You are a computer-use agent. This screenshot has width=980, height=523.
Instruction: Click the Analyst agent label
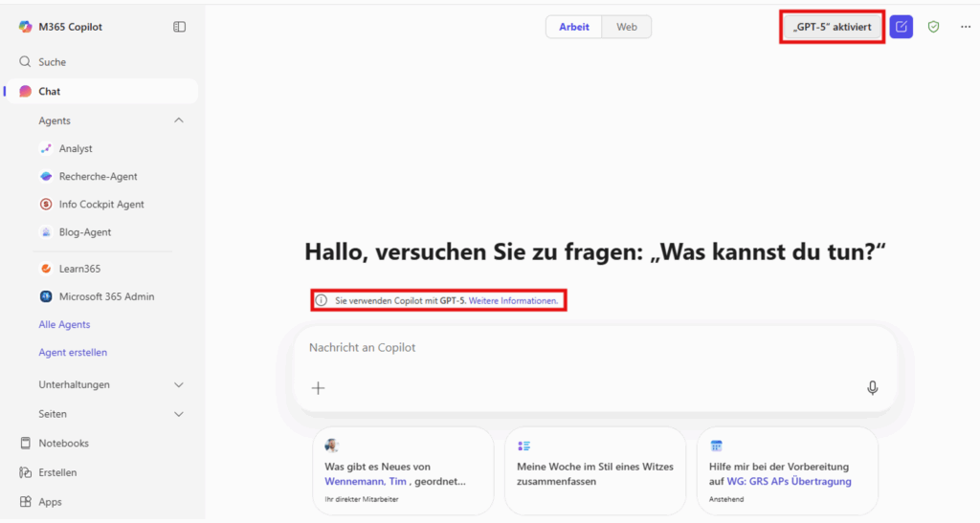[76, 148]
